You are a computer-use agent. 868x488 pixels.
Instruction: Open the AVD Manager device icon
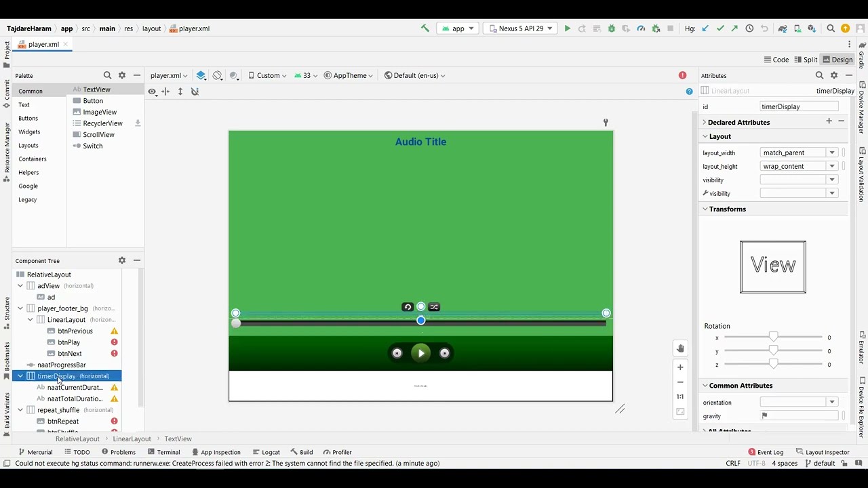pyautogui.click(x=797, y=28)
